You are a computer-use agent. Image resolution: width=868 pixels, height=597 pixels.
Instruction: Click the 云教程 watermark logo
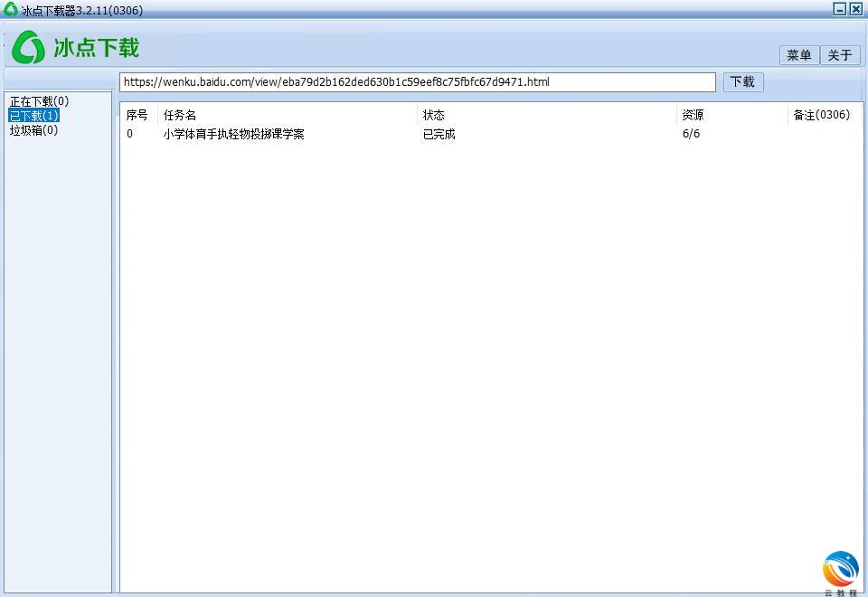tap(840, 570)
